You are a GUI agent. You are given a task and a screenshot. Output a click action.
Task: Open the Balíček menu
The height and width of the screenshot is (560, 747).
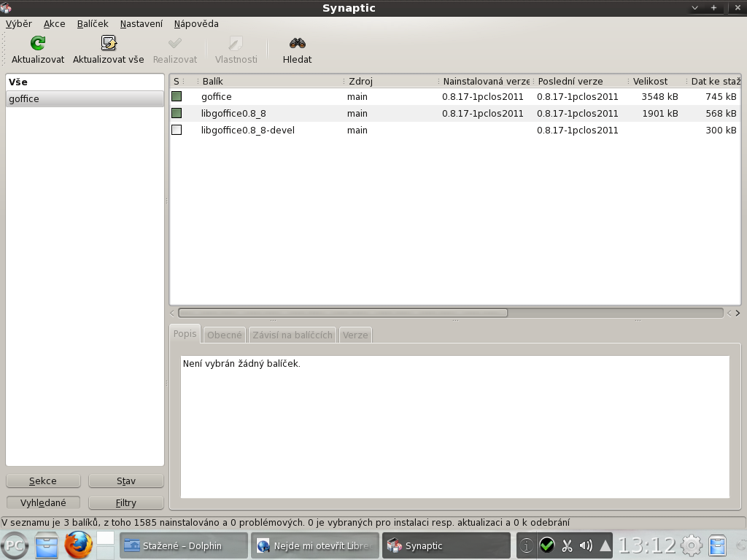(93, 24)
